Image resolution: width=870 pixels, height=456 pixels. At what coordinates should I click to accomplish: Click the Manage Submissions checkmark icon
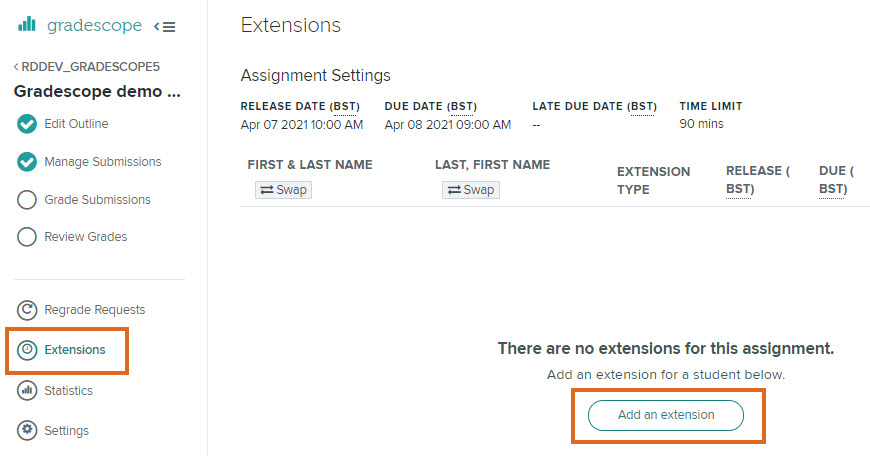click(28, 162)
